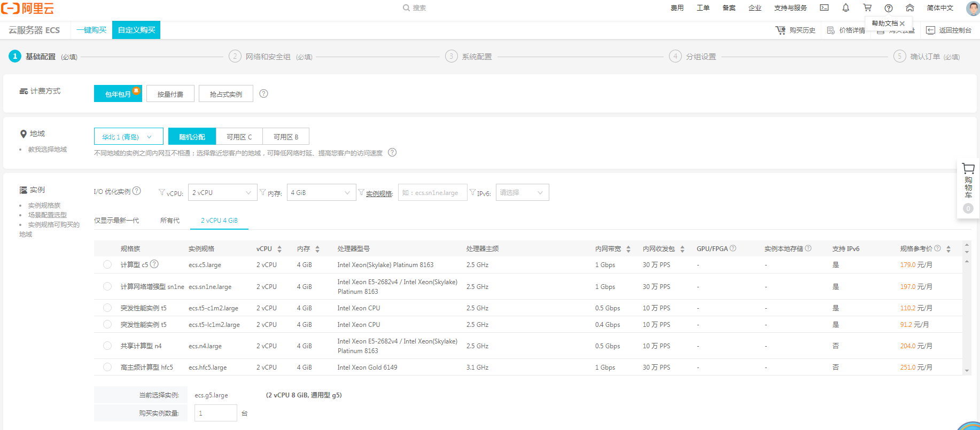This screenshot has height=430, width=980.
Task: Open the 2 vCPU filter dropdown
Action: pos(221,193)
